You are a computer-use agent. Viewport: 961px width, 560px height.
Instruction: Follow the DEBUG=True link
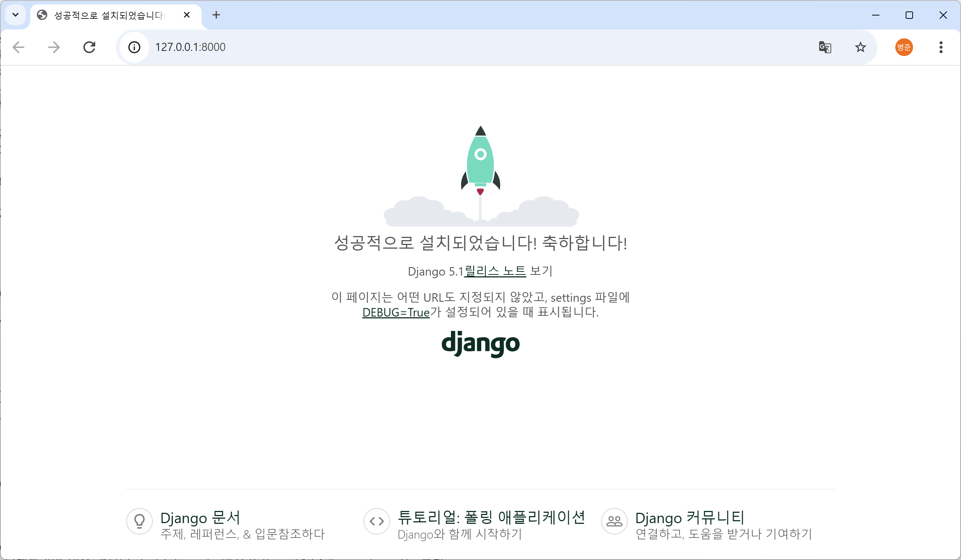point(396,312)
